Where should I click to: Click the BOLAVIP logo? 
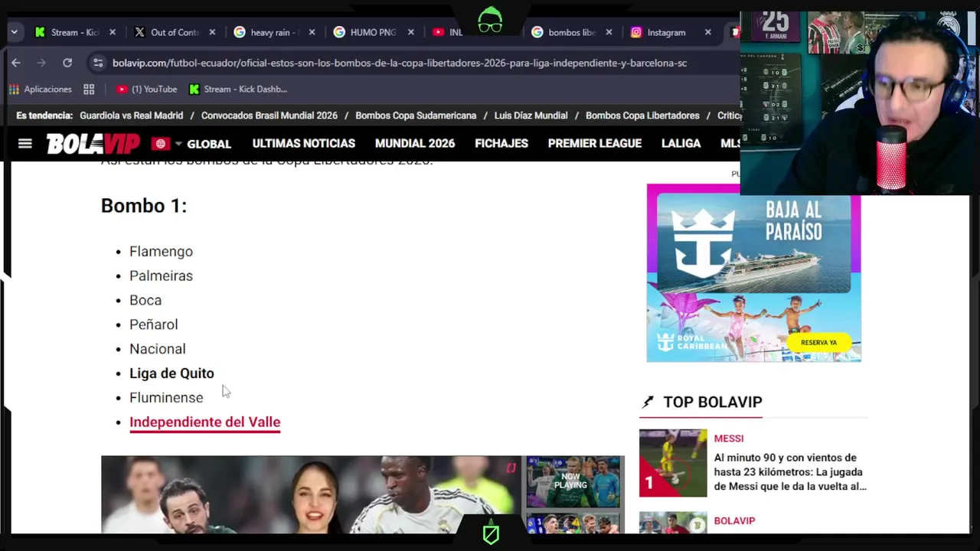(93, 143)
